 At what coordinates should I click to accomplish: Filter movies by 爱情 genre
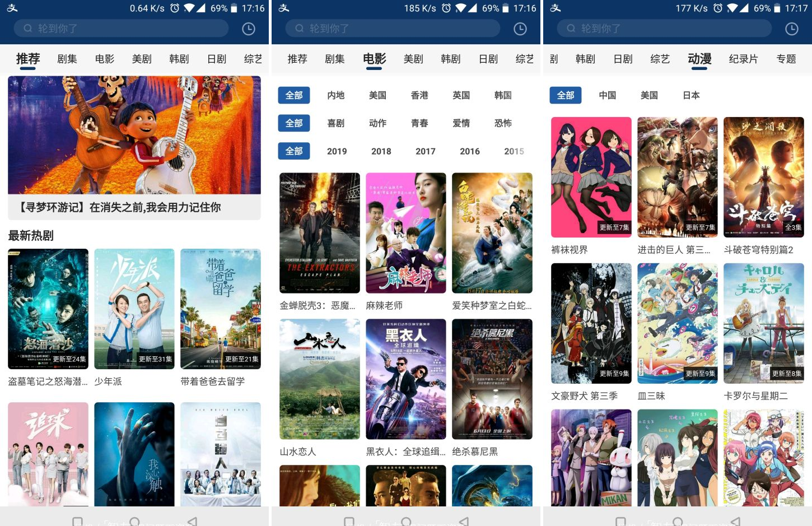[461, 123]
